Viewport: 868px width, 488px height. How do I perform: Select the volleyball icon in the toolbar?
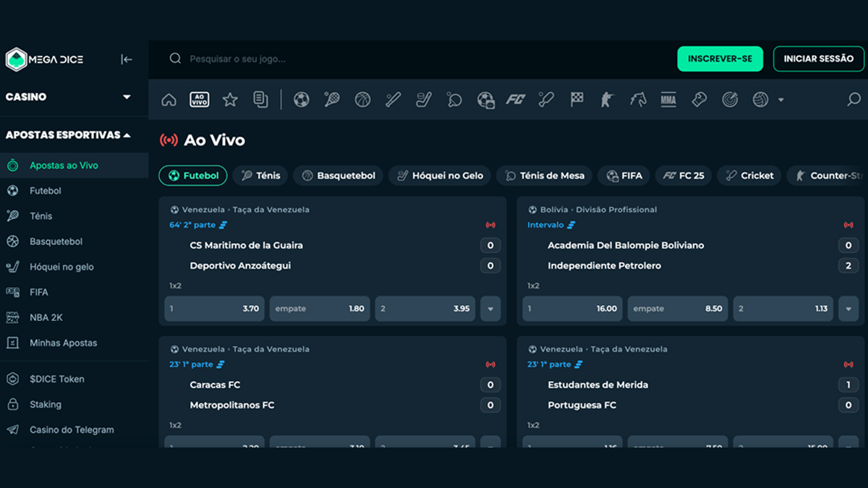pos(760,100)
